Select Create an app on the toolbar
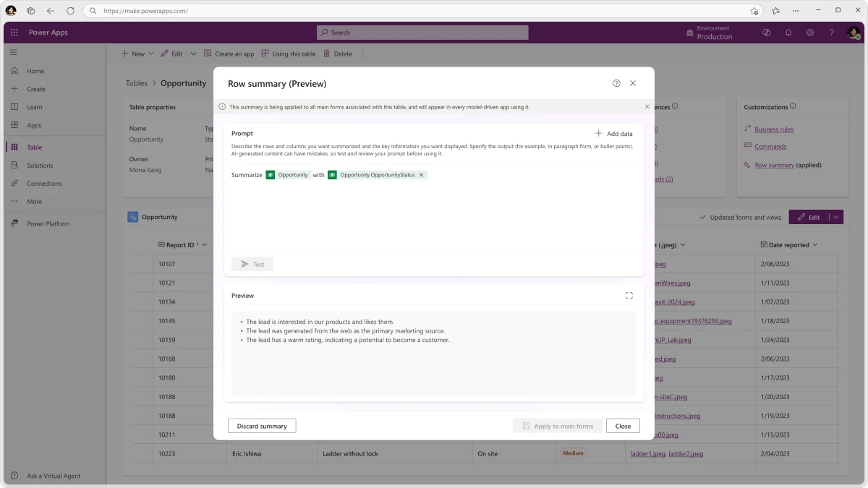The width and height of the screenshot is (868, 488). click(x=229, y=53)
